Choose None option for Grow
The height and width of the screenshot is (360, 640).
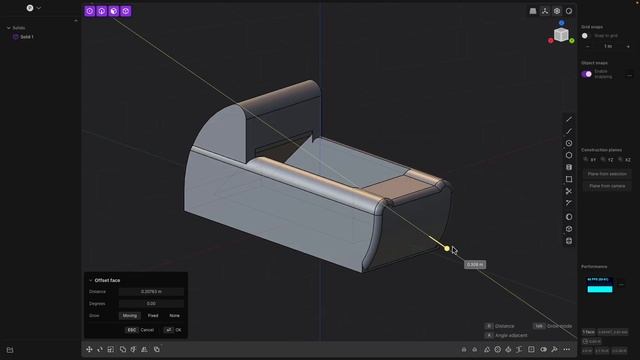[x=174, y=316]
